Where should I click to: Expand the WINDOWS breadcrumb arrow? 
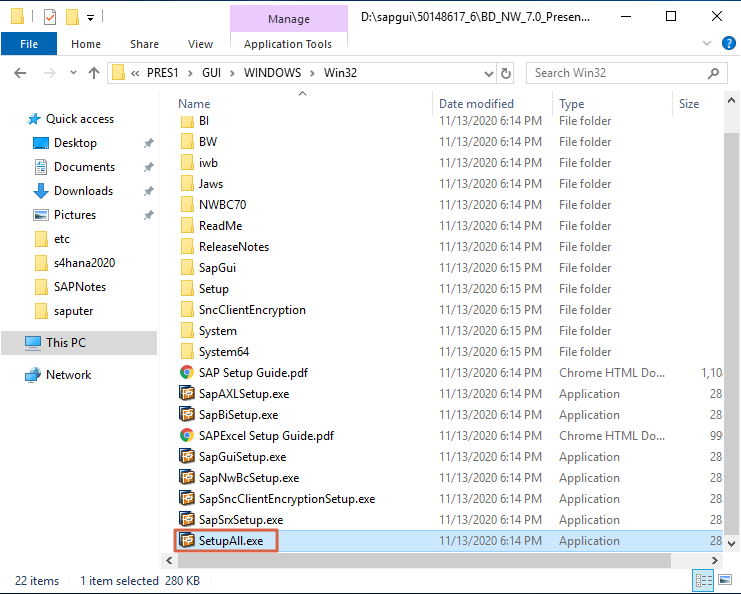[x=312, y=73]
